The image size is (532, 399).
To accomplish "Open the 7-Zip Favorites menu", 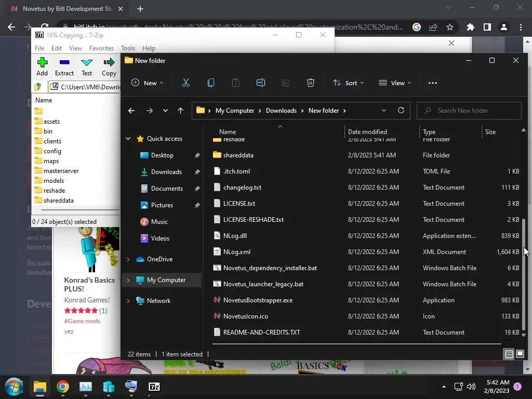I will click(x=101, y=48).
